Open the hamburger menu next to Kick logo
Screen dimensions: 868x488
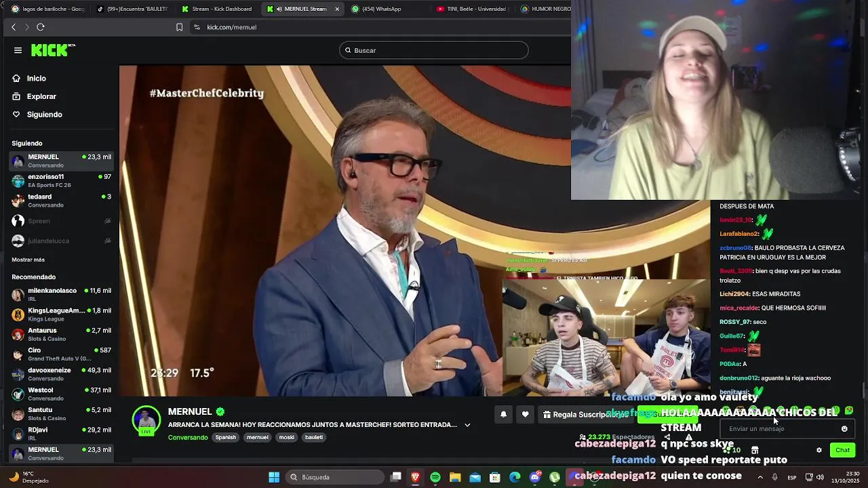pos(18,50)
